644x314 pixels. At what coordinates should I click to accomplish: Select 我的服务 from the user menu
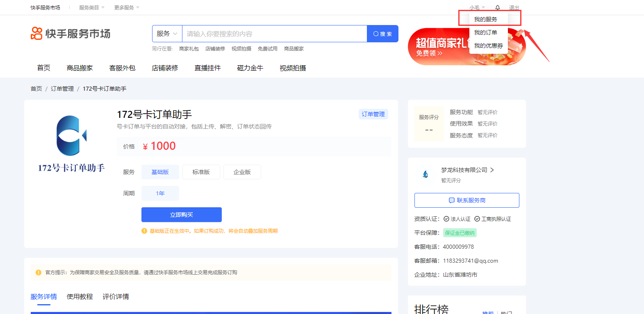(486, 19)
